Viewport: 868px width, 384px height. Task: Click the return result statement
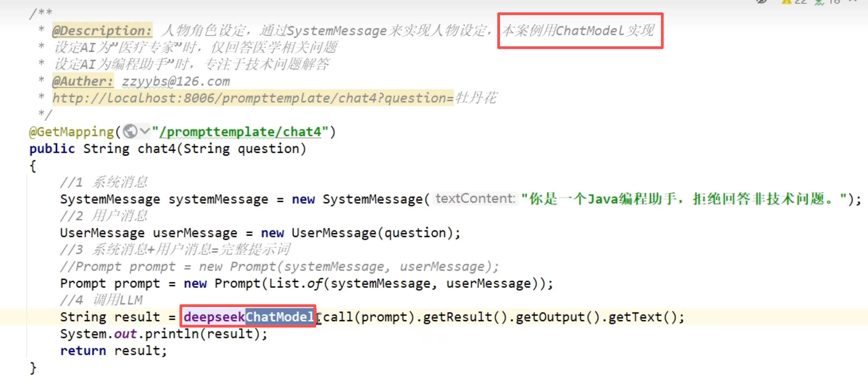(113, 351)
